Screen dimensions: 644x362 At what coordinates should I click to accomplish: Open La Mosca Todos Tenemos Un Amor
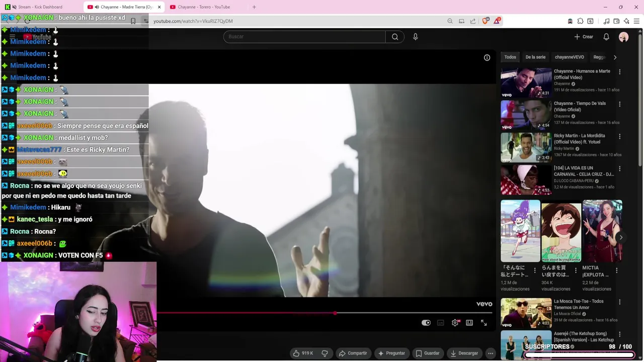click(526, 313)
